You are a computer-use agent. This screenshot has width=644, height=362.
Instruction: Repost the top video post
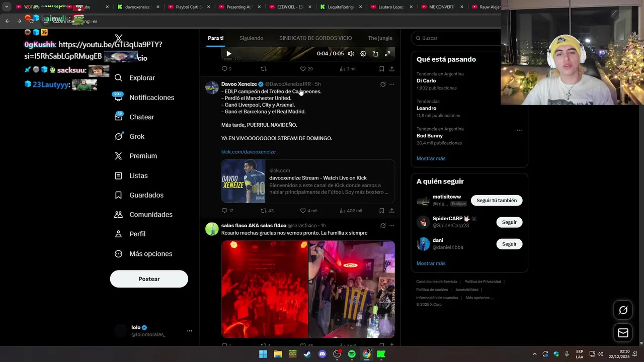coord(264,69)
